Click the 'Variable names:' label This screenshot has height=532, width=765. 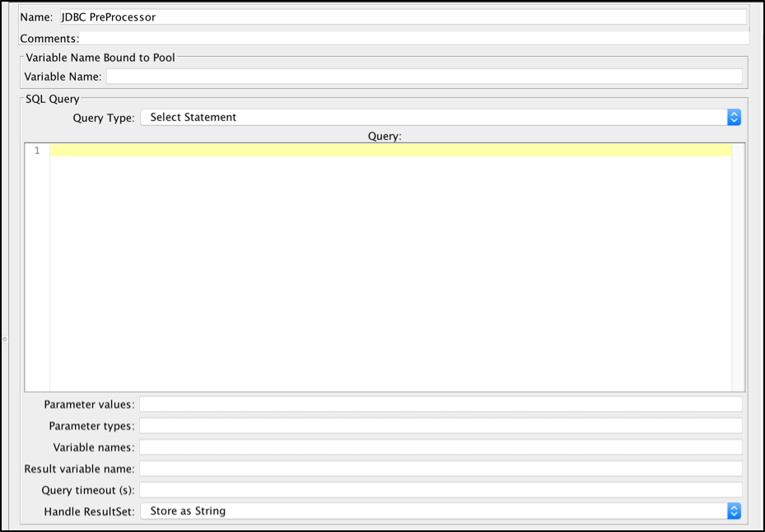point(94,447)
